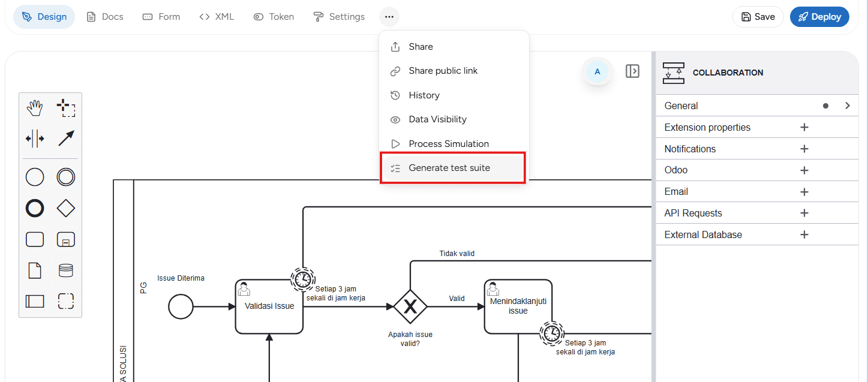This screenshot has width=868, height=382.
Task: Pick the expanded subprocess palette icon
Action: [66, 239]
